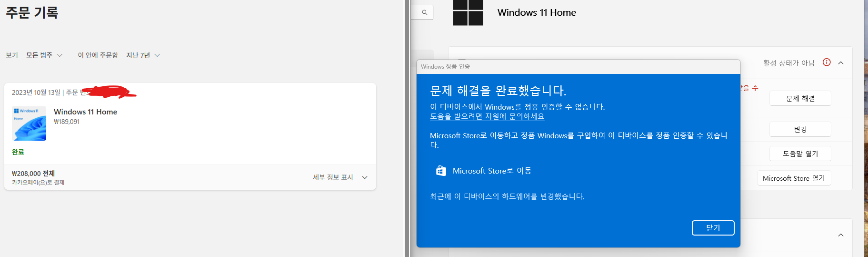The height and width of the screenshot is (257, 868).
Task: Click the 활성 상태가 아님 status text
Action: tap(788, 63)
